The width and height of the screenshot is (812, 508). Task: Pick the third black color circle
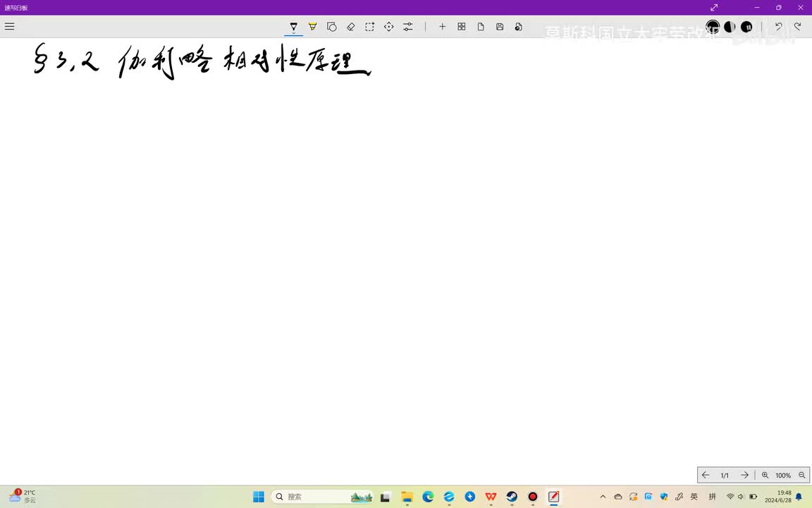coord(746,26)
